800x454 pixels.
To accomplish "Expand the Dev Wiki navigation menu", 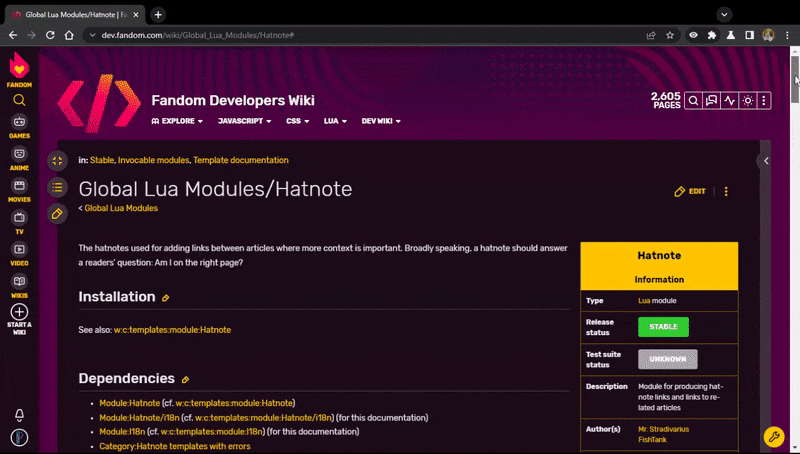I will [x=381, y=121].
